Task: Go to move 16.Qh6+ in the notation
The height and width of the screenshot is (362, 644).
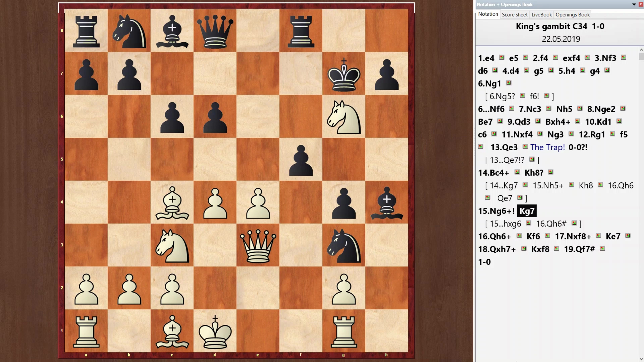Action: pos(494,236)
